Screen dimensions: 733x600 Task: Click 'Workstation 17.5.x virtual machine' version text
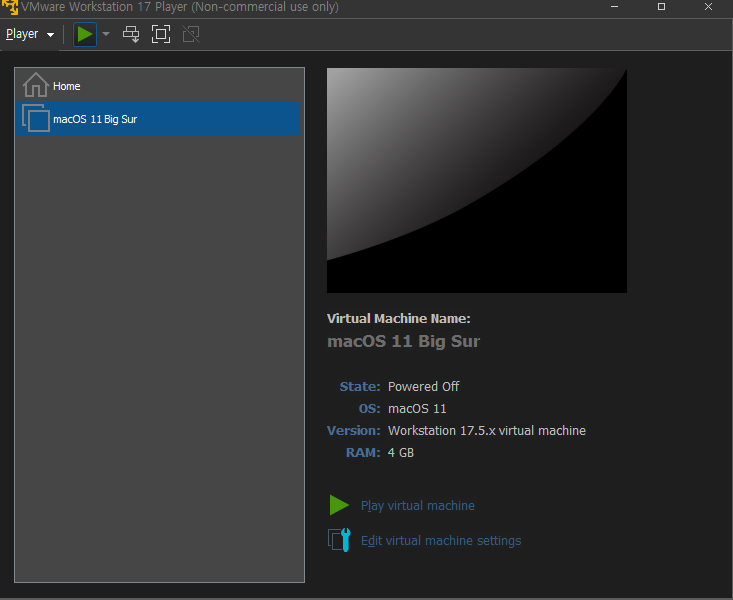tap(487, 431)
